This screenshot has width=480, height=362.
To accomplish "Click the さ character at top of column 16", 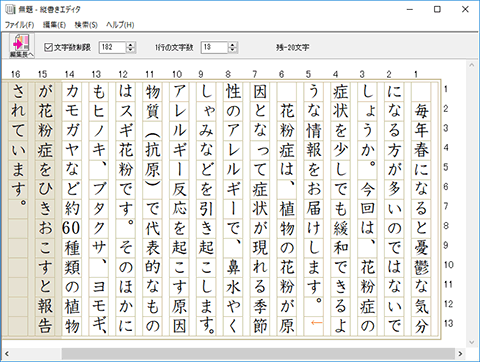I will point(18,91).
